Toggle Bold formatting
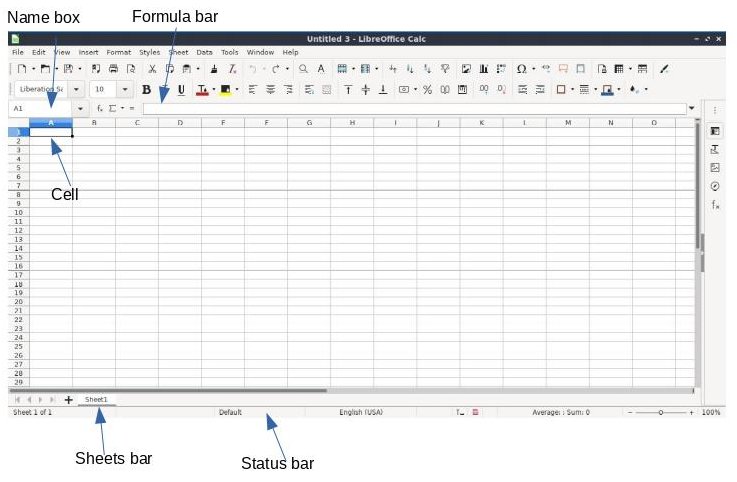Screen dimensions: 737x482 pos(147,89)
